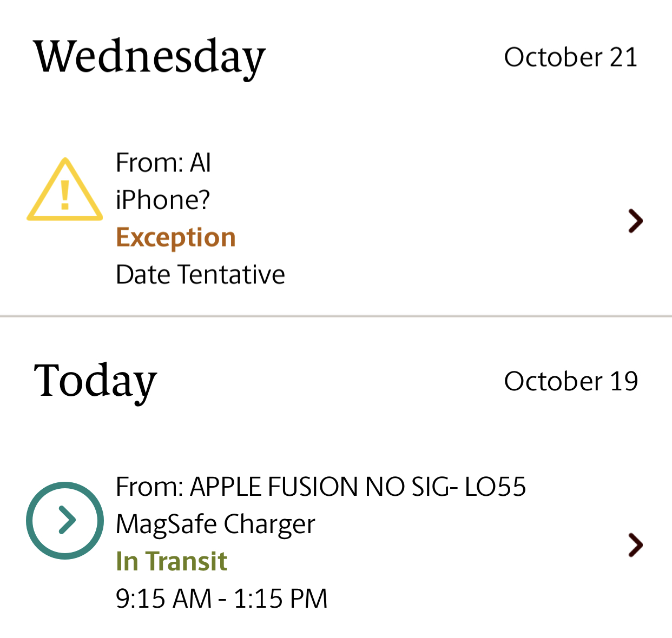The image size is (672, 638).
Task: Tap the divider line between day sections
Action: click(336, 315)
